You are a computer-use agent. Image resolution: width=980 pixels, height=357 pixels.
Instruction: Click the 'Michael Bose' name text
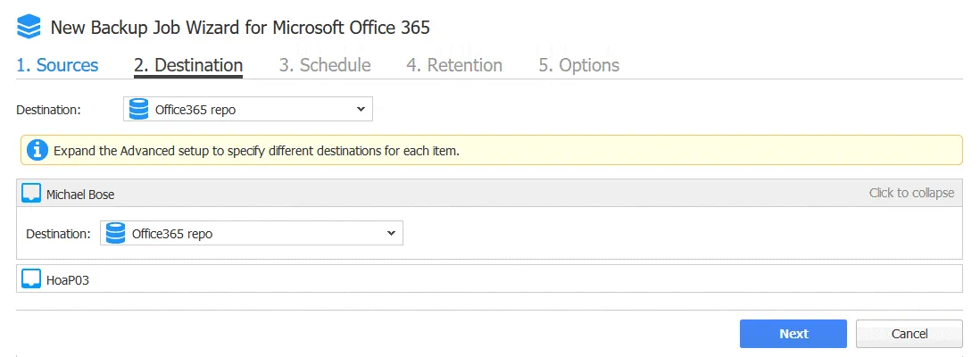tap(80, 195)
